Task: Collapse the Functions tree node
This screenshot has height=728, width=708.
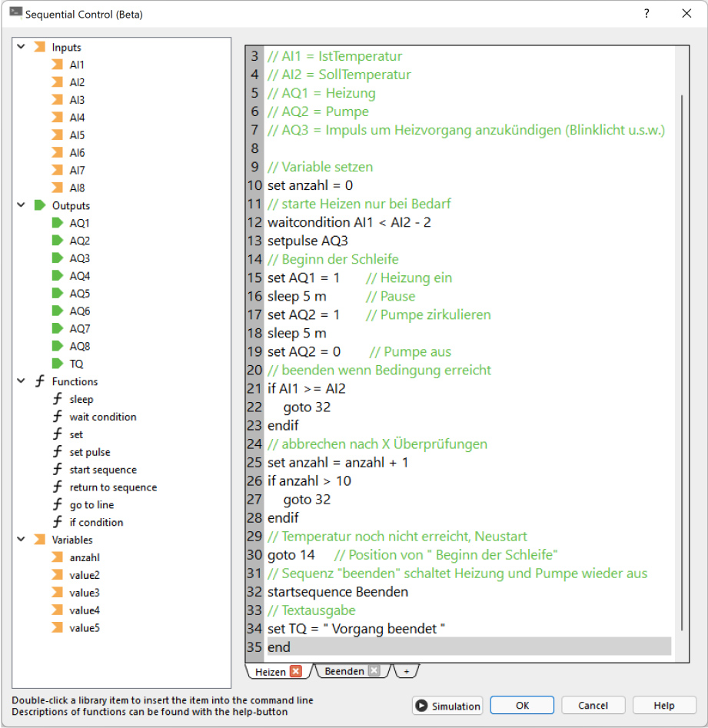Action: point(21,381)
